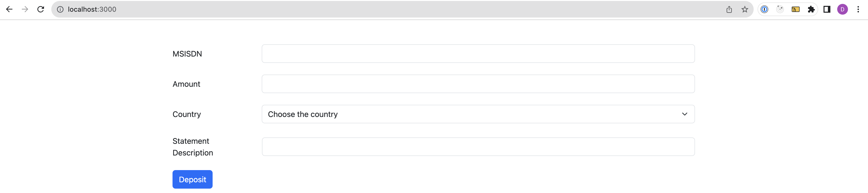Open Chrome's three-dot menu
Screen dimensions: 868x193
point(858,10)
